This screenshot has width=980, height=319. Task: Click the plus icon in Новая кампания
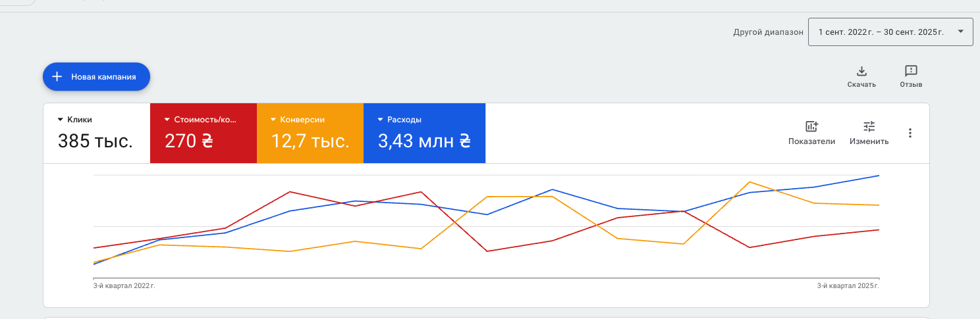coord(57,77)
